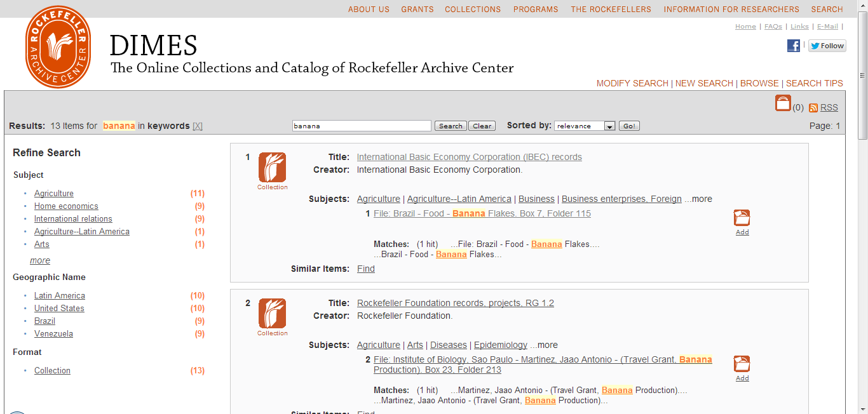Open Modify Search link

click(632, 83)
